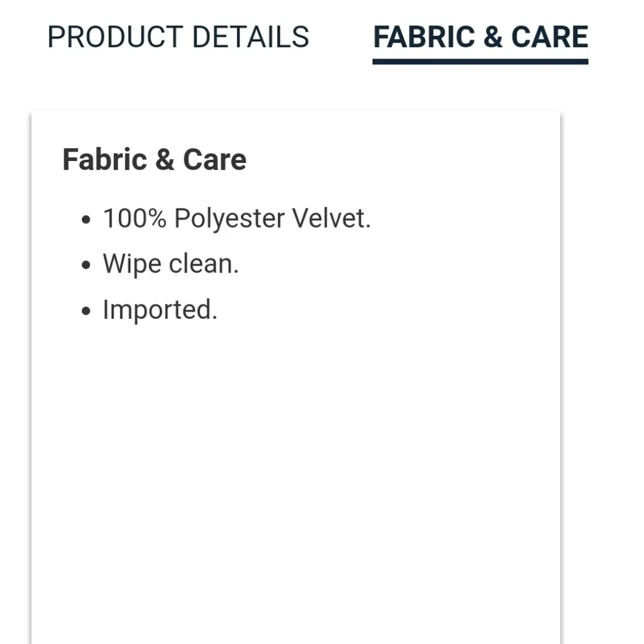Click the bold Fabric & Care card heading
Viewport: 644px width, 644px height.
click(155, 160)
